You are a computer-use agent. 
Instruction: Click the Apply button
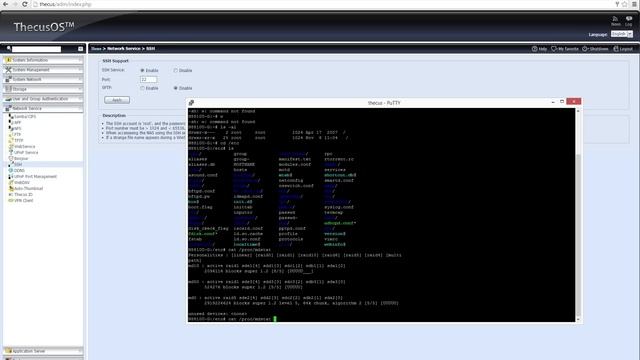117,100
